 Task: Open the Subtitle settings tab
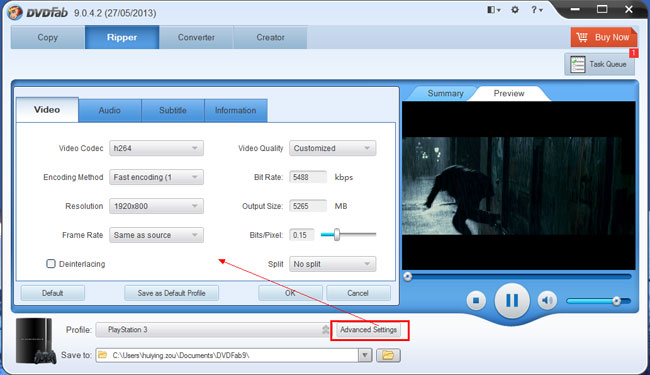pos(173,111)
